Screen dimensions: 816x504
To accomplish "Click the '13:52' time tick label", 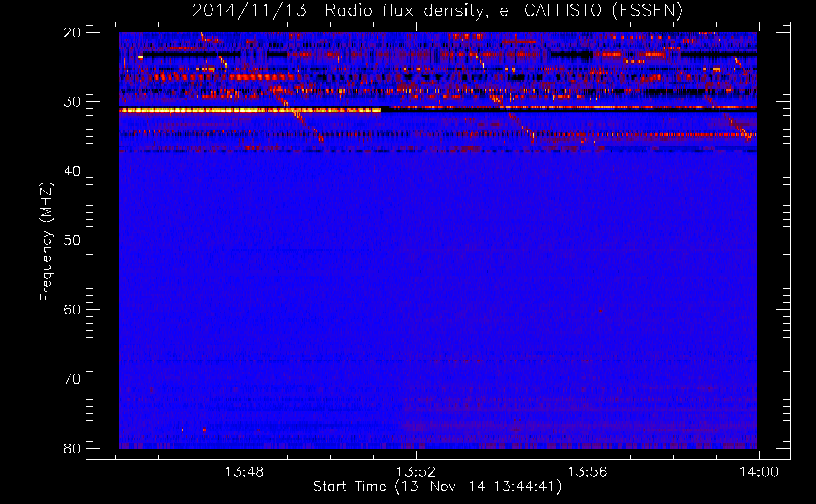I will [x=416, y=472].
